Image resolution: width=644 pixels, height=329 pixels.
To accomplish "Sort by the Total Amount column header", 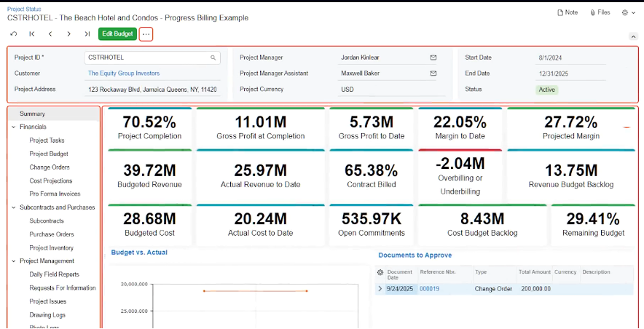I will [x=534, y=272].
